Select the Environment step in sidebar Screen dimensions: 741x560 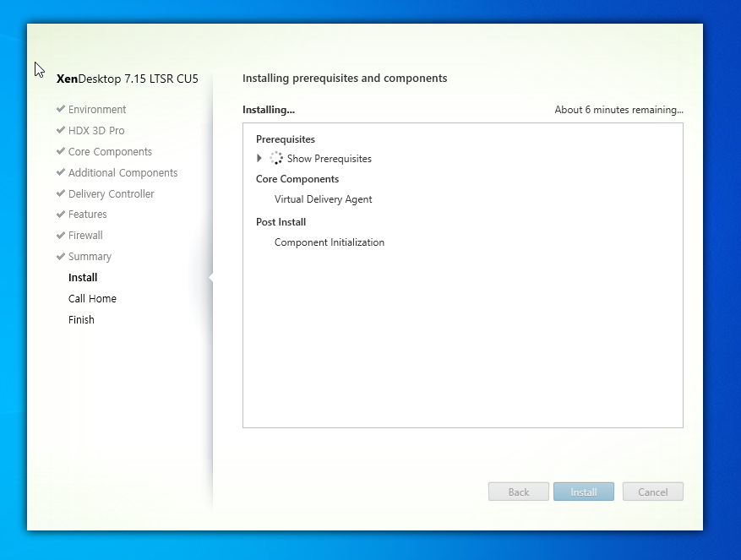click(x=97, y=110)
